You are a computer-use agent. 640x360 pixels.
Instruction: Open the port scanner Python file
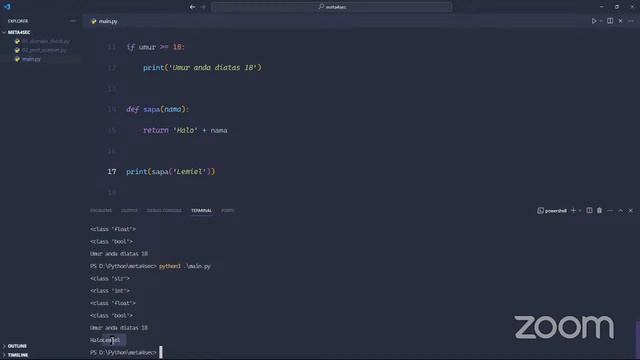pyautogui.click(x=44, y=50)
